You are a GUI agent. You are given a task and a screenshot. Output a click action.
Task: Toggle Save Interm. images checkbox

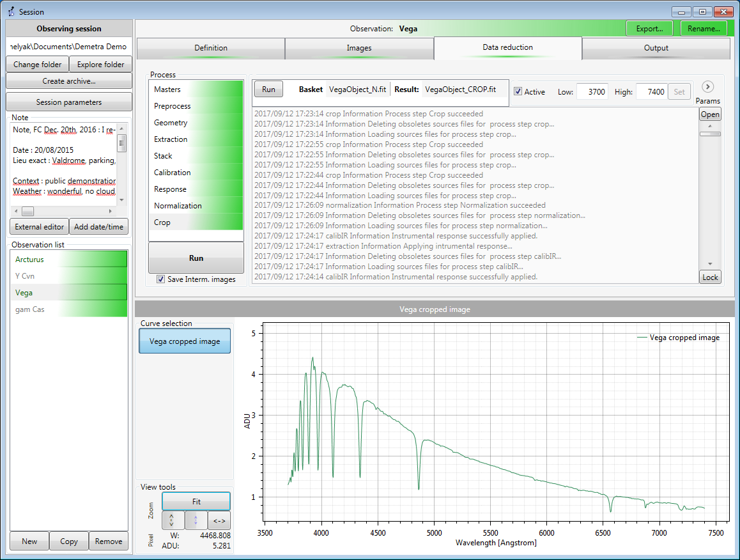click(x=161, y=279)
